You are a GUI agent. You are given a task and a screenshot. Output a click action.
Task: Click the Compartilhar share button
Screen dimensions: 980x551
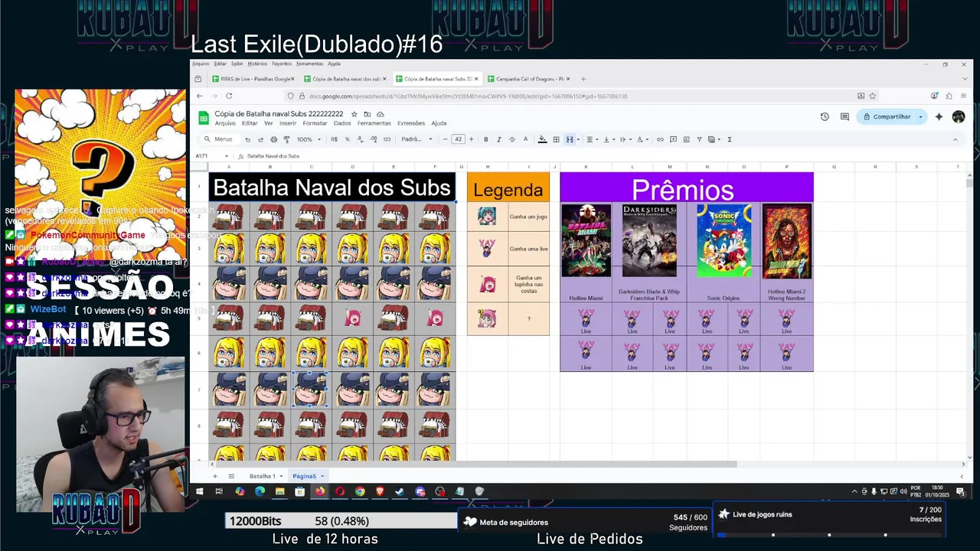tap(887, 116)
